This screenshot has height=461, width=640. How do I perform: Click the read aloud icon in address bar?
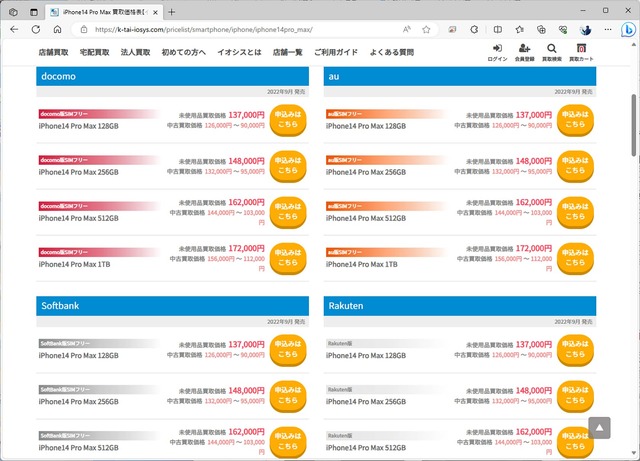point(407,29)
